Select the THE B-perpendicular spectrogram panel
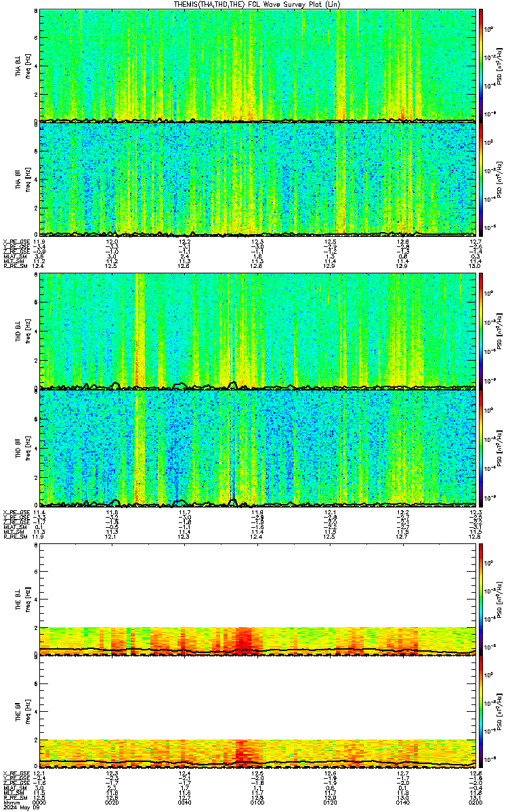Screen dimensions: 508x812 (x=257, y=600)
